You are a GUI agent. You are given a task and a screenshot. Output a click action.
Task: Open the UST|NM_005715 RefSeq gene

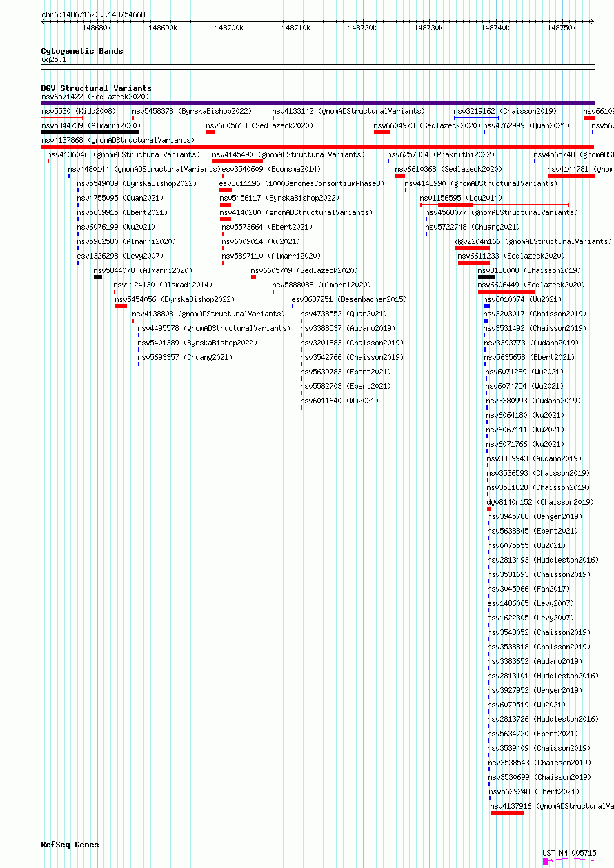tap(569, 853)
